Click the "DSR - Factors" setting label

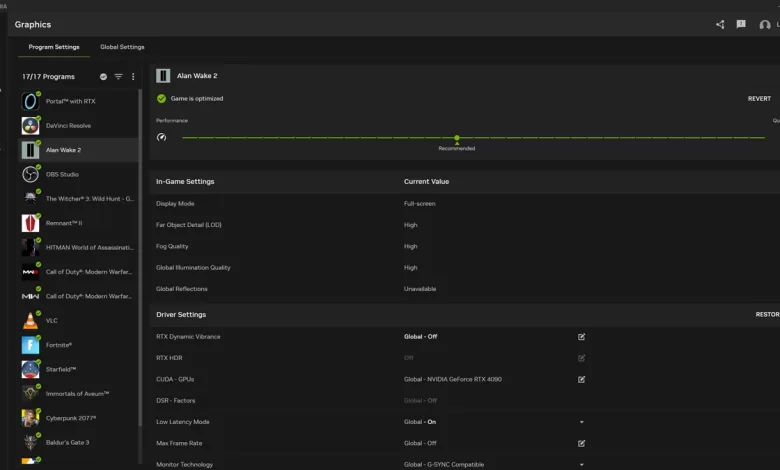(x=176, y=401)
